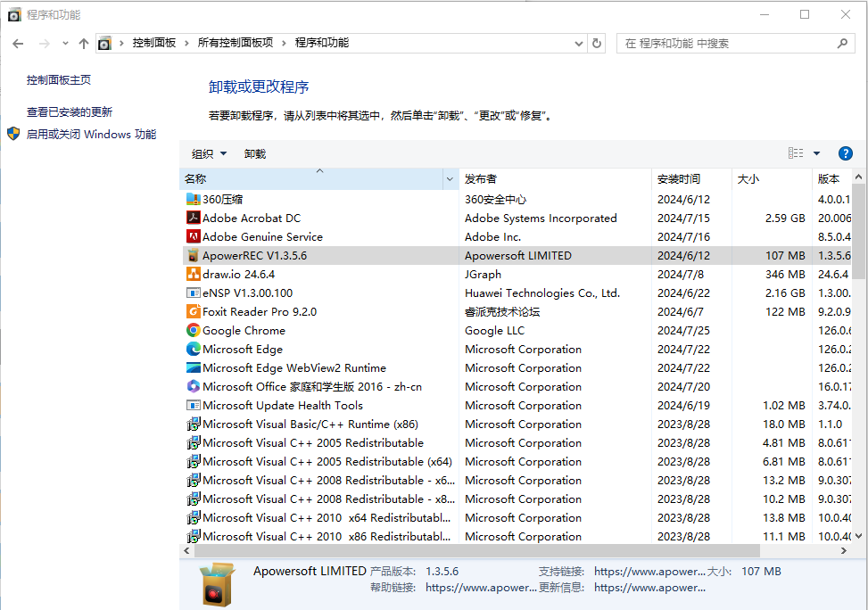
Task: Click the 卸载 button in the toolbar
Action: coord(254,152)
